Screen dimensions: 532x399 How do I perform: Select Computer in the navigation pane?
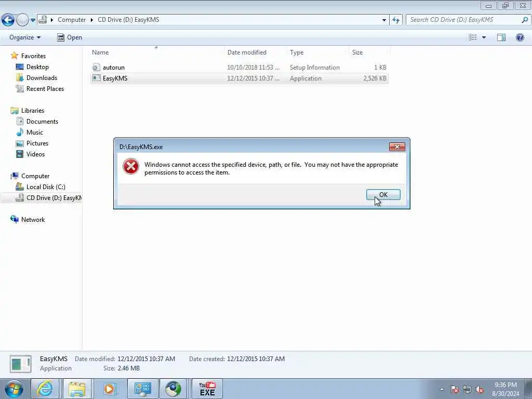35,176
